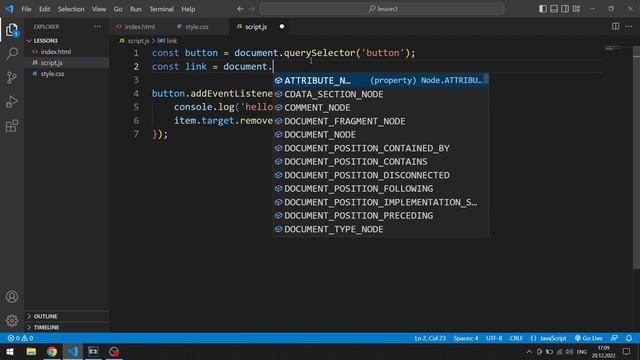This screenshot has height=360, width=640.
Task: Open the Search view in activity bar
Action: pyautogui.click(x=12, y=53)
